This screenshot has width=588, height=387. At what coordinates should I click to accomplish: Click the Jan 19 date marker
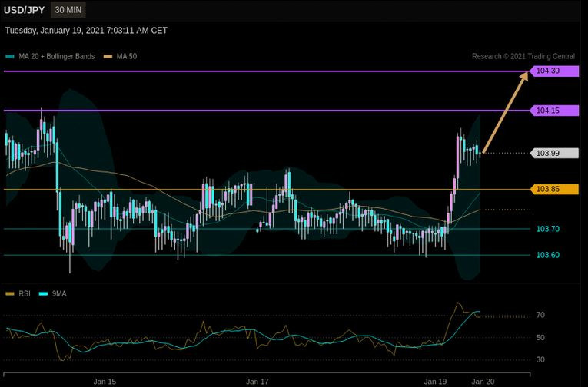click(435, 382)
